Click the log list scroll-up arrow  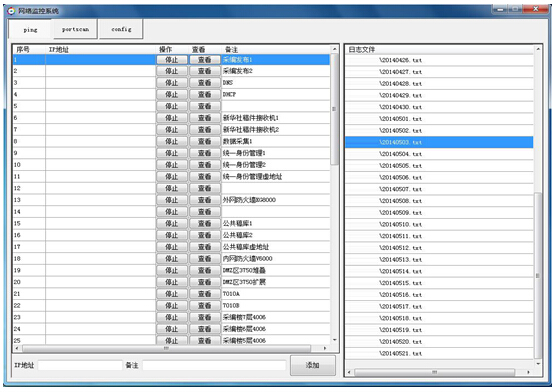click(x=538, y=49)
